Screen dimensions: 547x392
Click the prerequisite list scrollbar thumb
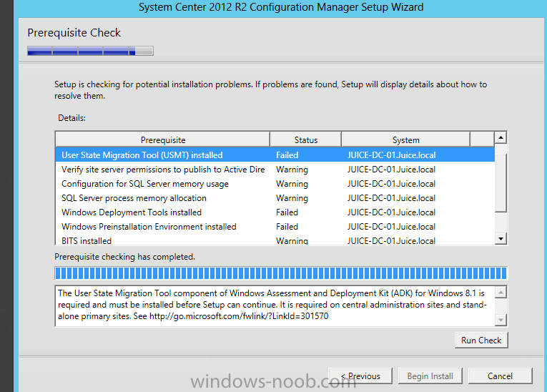pyautogui.click(x=501, y=182)
